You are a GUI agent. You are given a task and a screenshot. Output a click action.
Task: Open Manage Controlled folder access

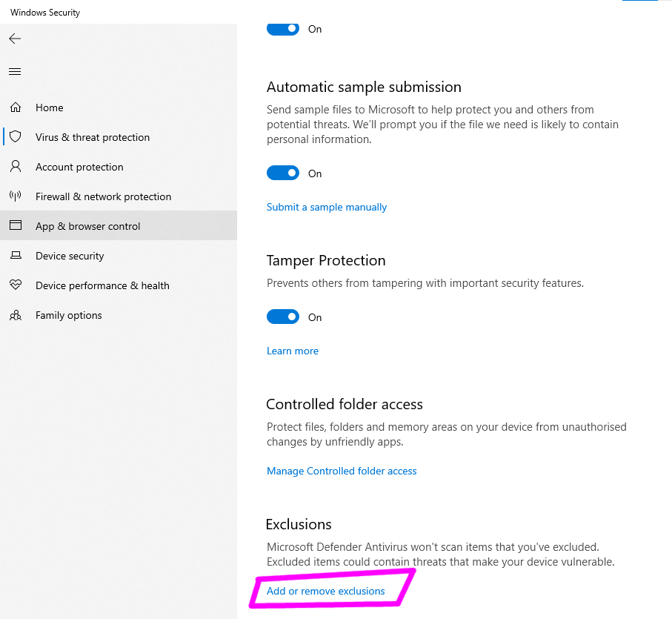[x=342, y=471]
